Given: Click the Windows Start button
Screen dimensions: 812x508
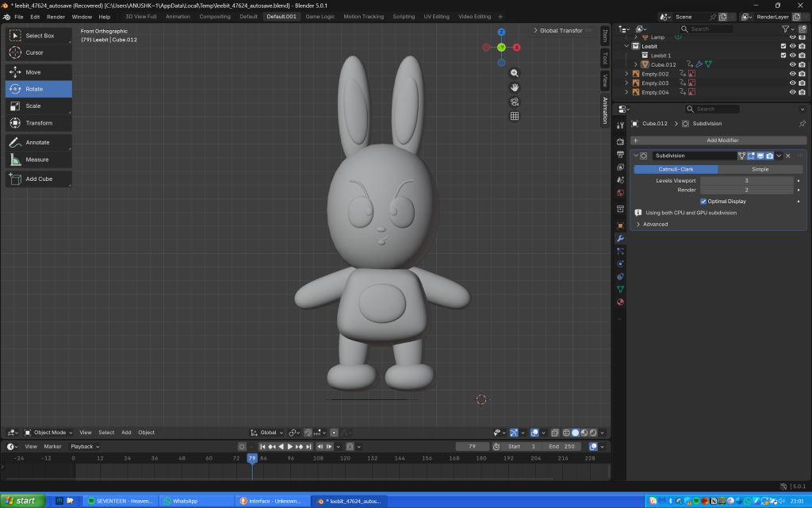Looking at the screenshot, I should 21,501.
